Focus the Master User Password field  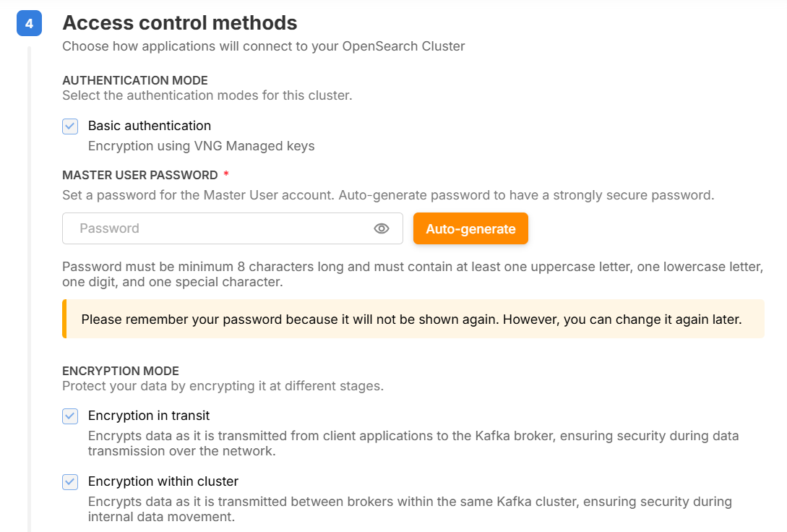(x=217, y=228)
